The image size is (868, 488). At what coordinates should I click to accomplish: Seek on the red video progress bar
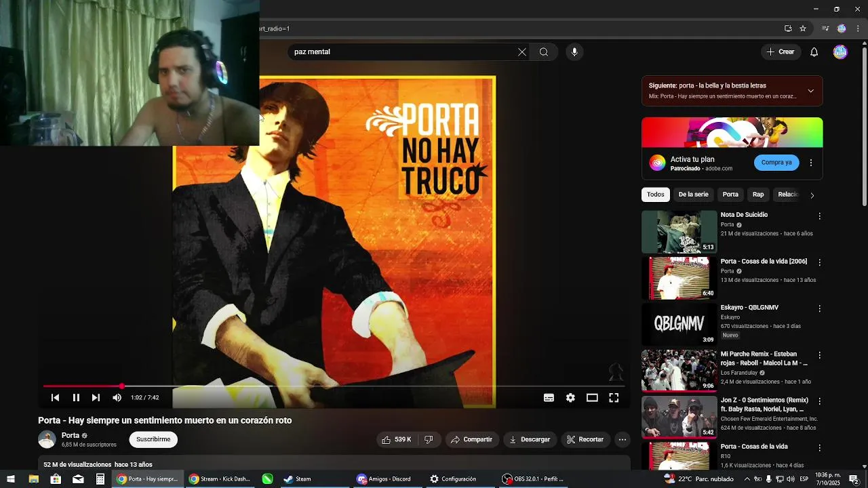pyautogui.click(x=334, y=386)
